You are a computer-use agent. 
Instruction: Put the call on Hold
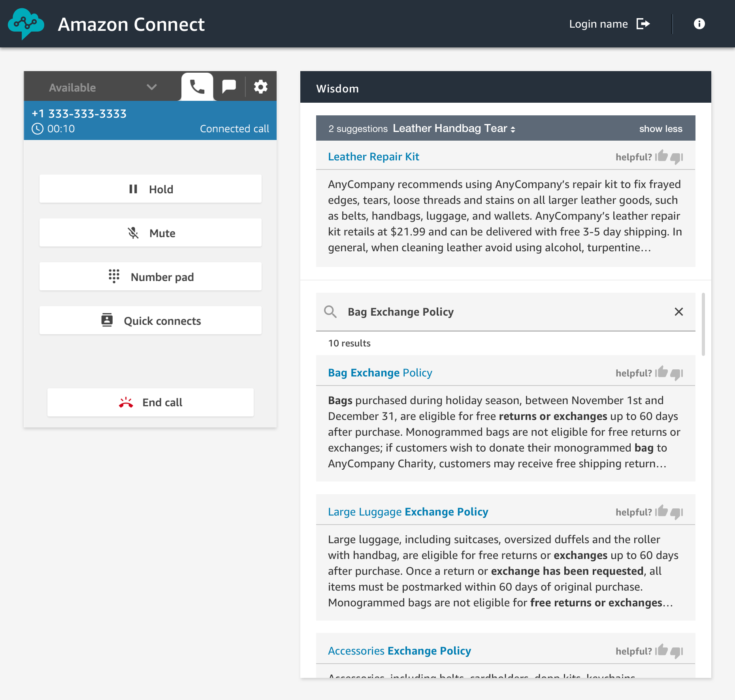click(150, 189)
